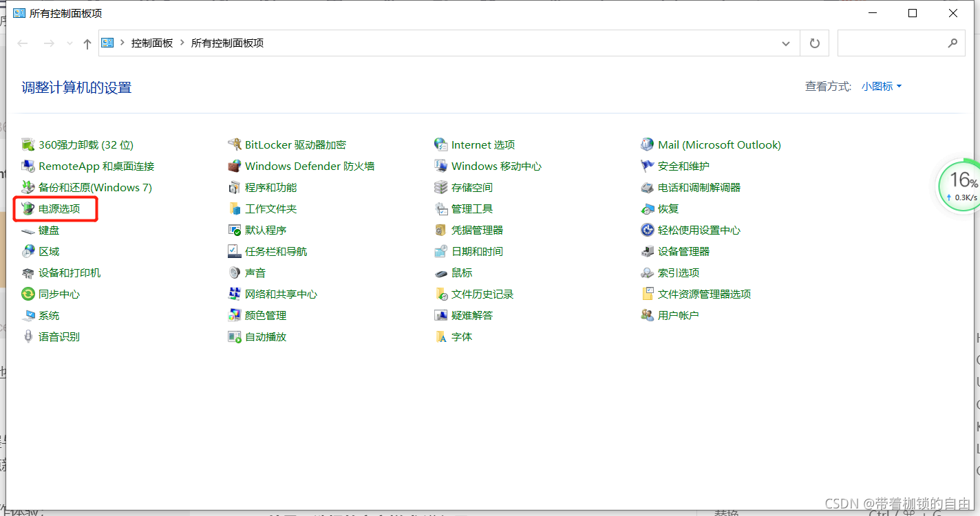The image size is (980, 516).
Task: Click the 控制面板 breadcrumb segment
Action: (x=152, y=43)
